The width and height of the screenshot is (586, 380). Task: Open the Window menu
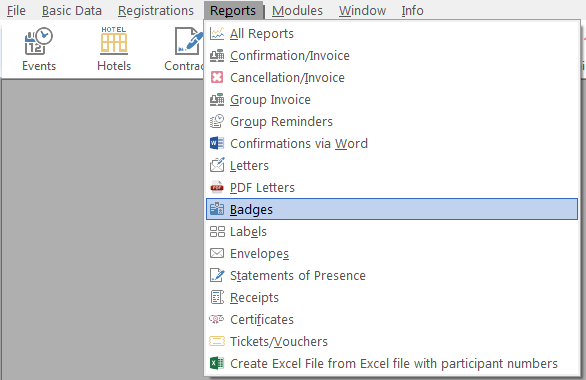(x=362, y=10)
